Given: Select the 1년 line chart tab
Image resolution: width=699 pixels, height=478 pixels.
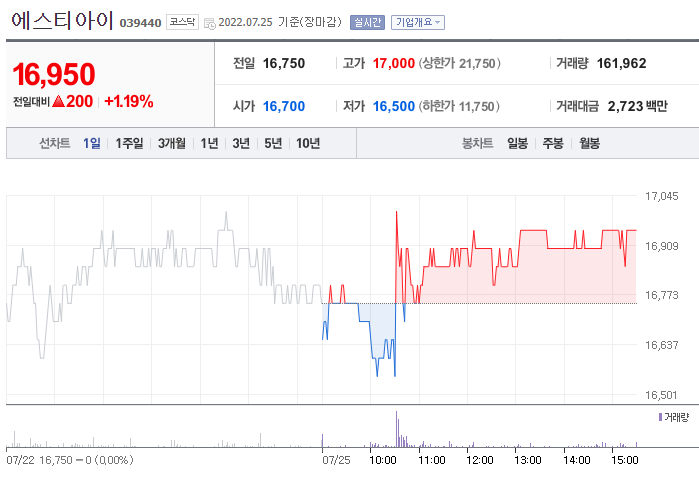Looking at the screenshot, I should pyautogui.click(x=209, y=143).
